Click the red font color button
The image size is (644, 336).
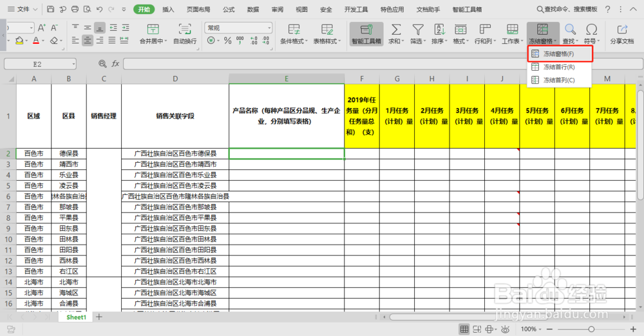tap(35, 41)
